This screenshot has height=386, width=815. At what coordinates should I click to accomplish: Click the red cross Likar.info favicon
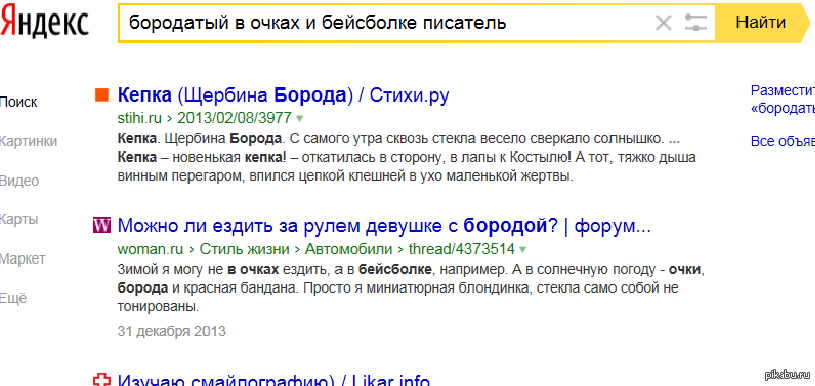[x=102, y=381]
